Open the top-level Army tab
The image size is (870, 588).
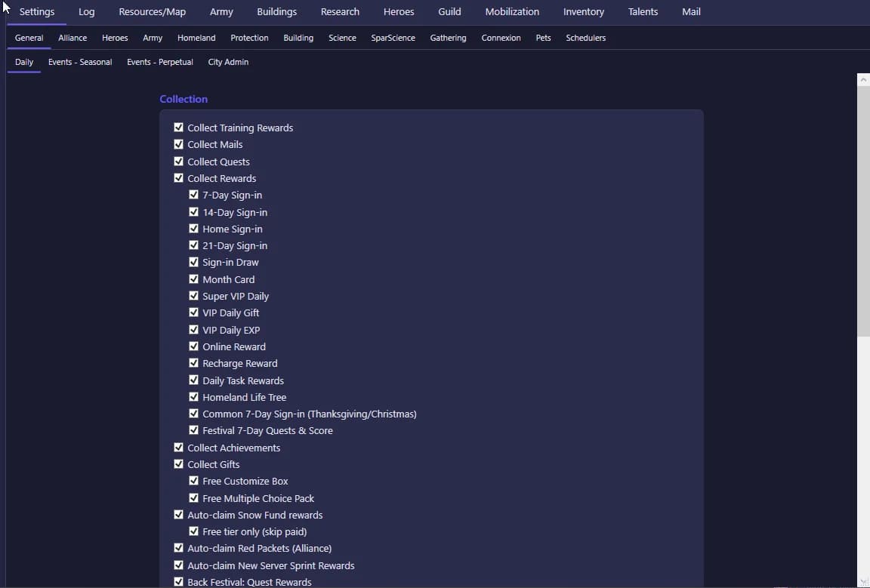pos(221,11)
